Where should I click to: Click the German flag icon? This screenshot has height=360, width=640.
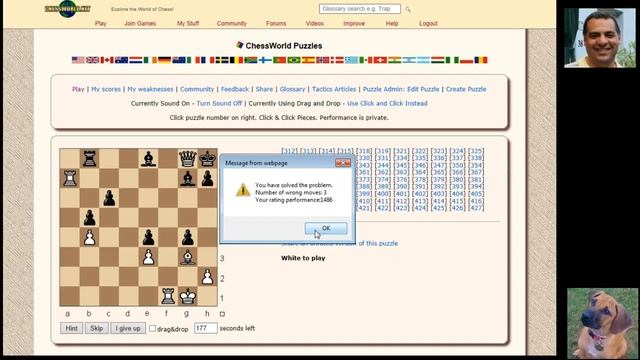pyautogui.click(x=164, y=60)
